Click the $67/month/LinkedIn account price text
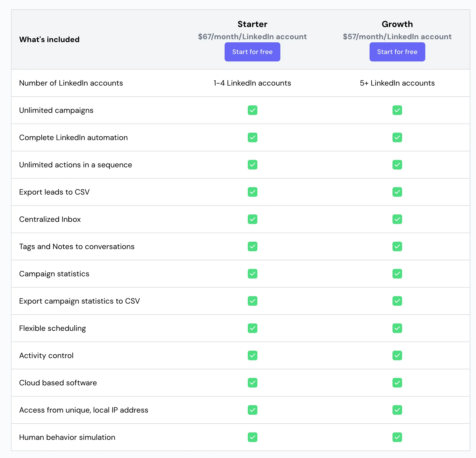 click(x=252, y=37)
